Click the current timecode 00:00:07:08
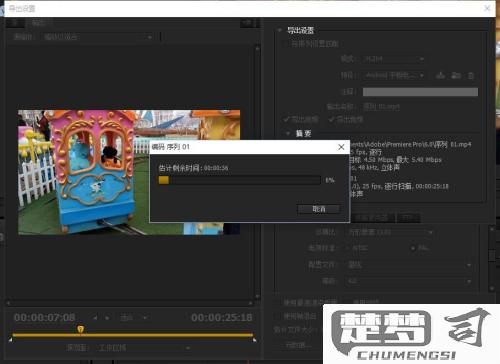Viewport: 500px width, 364px height. coord(44,317)
